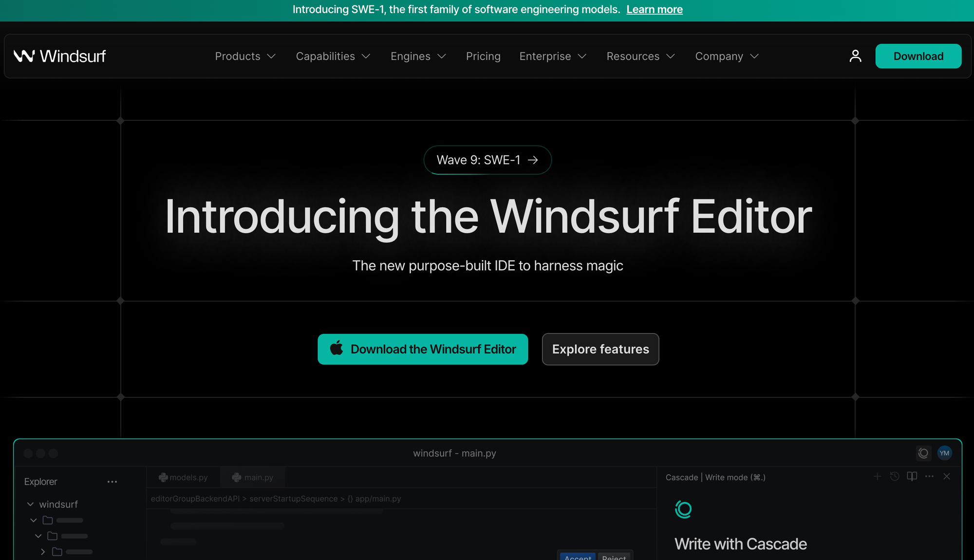974x560 pixels.
Task: Expand the collapsed subfolder in the Explorer tree
Action: click(x=43, y=552)
